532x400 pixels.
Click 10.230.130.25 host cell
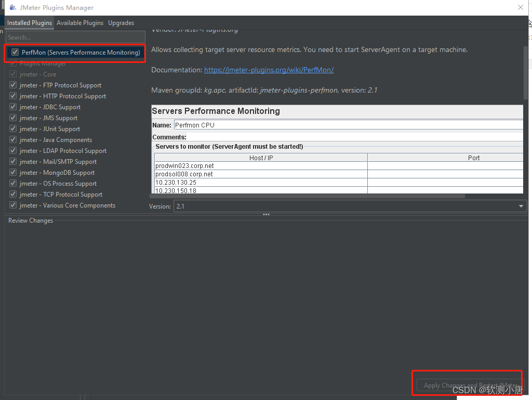click(261, 183)
